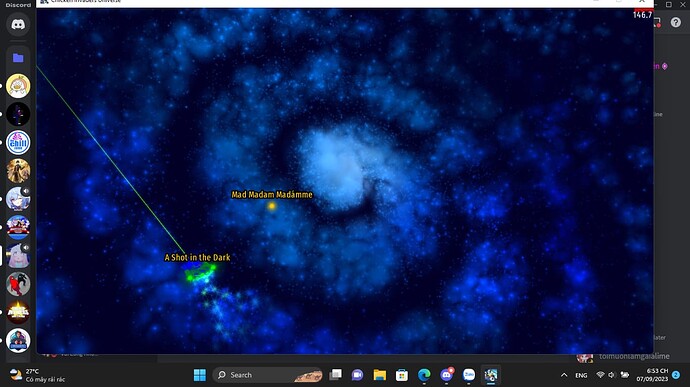Open Discord home direct messages button
The image size is (690, 387).
(x=18, y=25)
